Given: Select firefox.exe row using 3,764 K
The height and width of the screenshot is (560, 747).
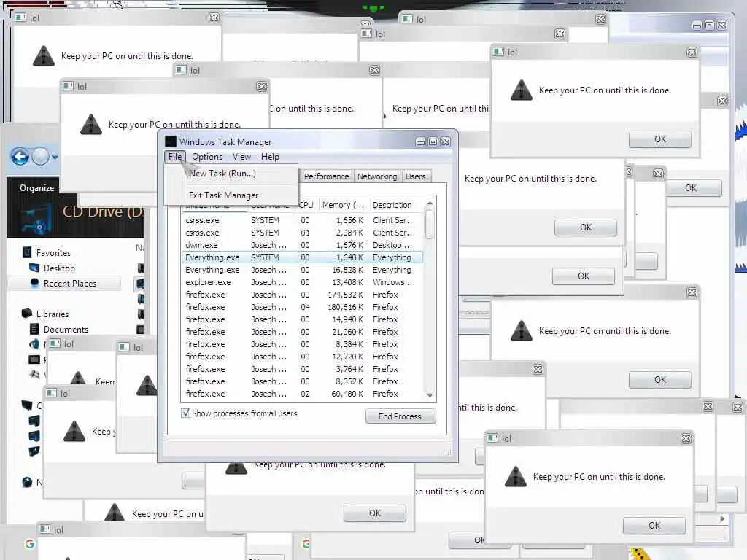Looking at the screenshot, I should 302,369.
